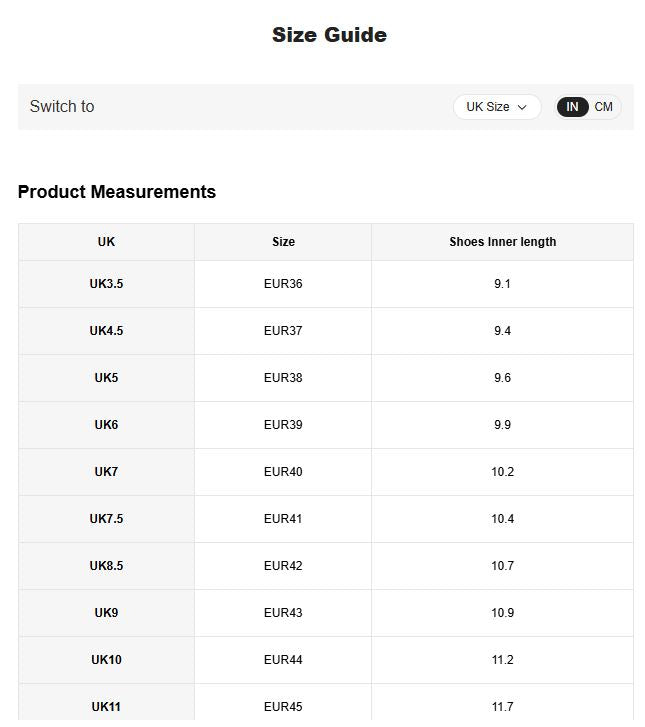Click the Switch to label
Screen dimensions: 645x727
click(x=62, y=107)
